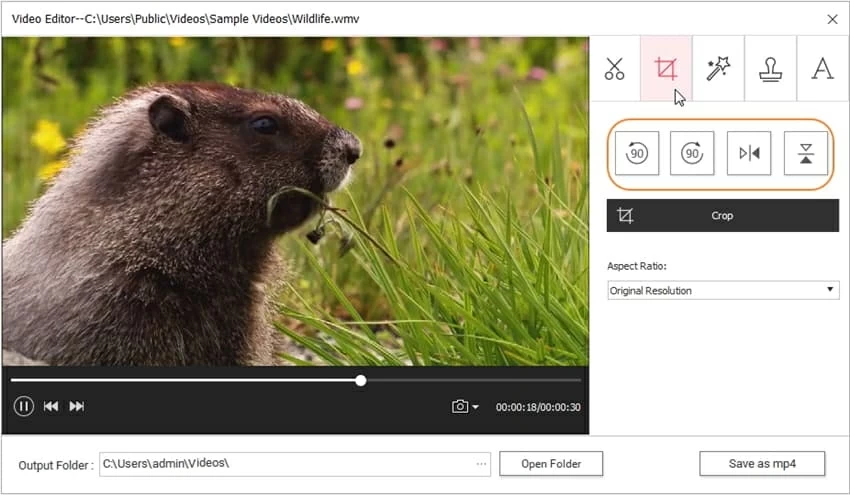850x496 pixels.
Task: Click the playback progress slider handle
Action: point(361,380)
